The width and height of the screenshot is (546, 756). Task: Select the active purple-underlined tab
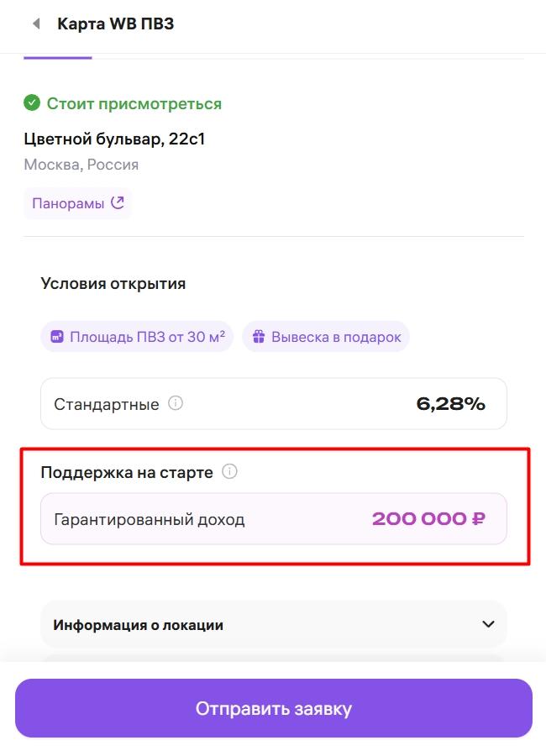57,57
